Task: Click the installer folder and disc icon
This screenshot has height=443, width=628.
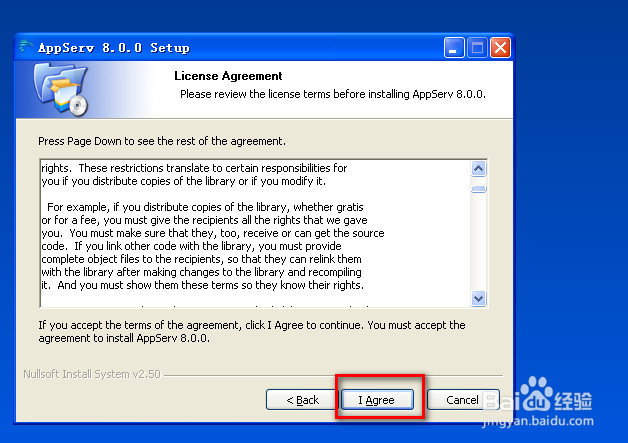Action: coord(61,90)
